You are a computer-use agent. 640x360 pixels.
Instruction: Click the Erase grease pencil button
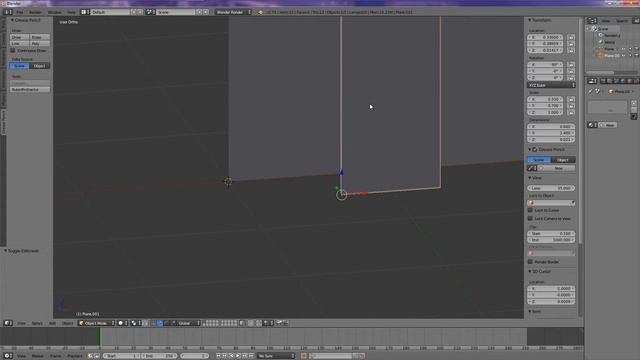[x=40, y=37]
